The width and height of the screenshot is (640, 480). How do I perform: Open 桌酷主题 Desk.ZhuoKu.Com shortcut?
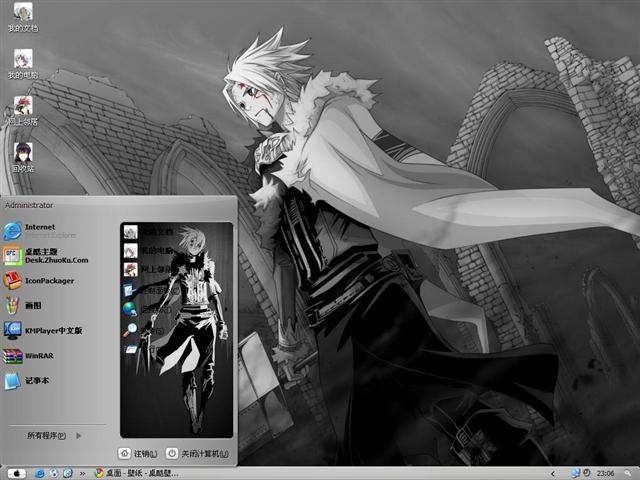(x=56, y=256)
